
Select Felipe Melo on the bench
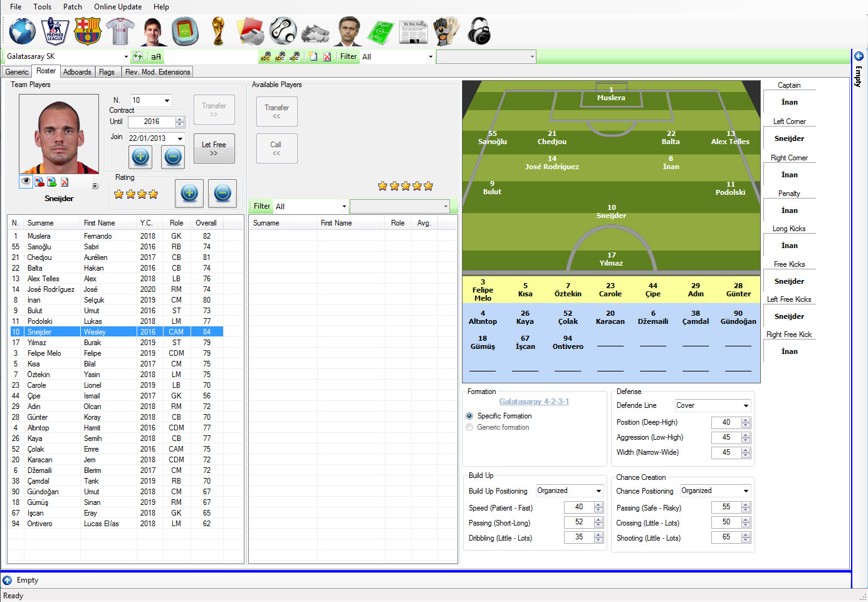point(483,290)
